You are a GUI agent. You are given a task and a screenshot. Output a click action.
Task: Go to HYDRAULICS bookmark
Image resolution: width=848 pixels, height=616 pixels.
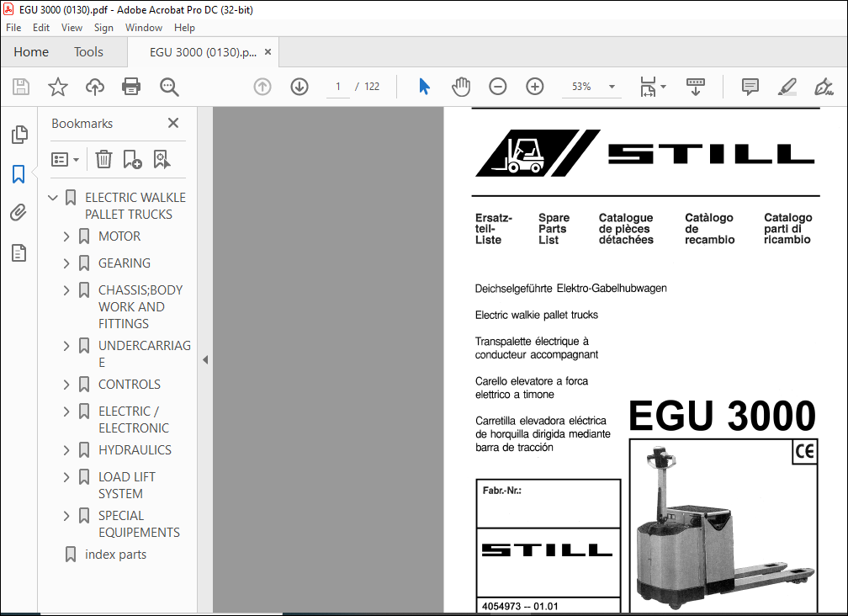pos(135,450)
